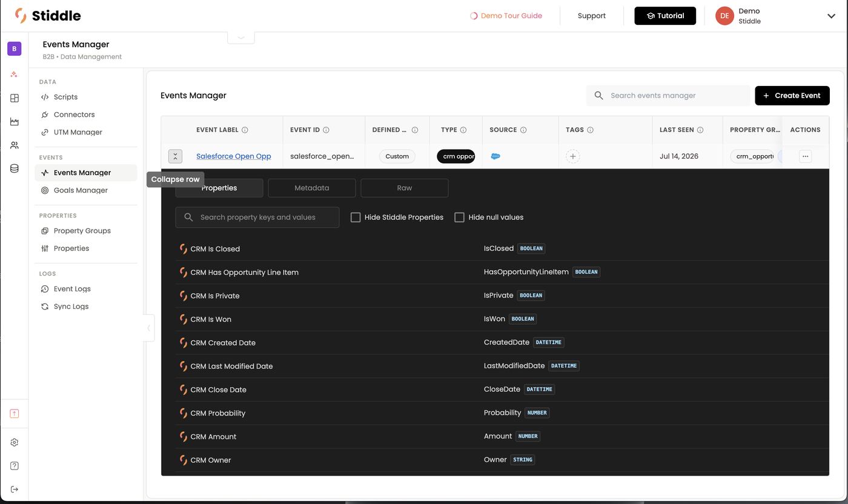Open the Demo account dropdown chevron
This screenshot has height=504, width=848.
click(x=831, y=16)
